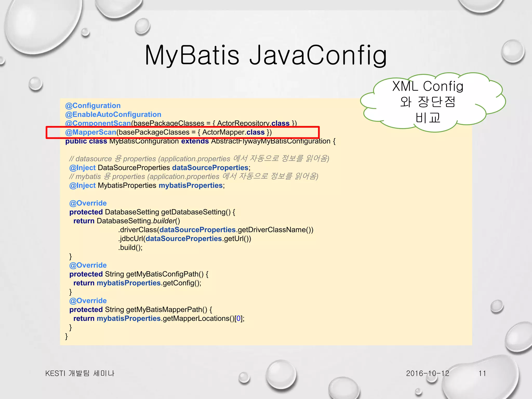Click the KESTI footer seminar text
This screenshot has height=399, width=532.
(x=80, y=374)
